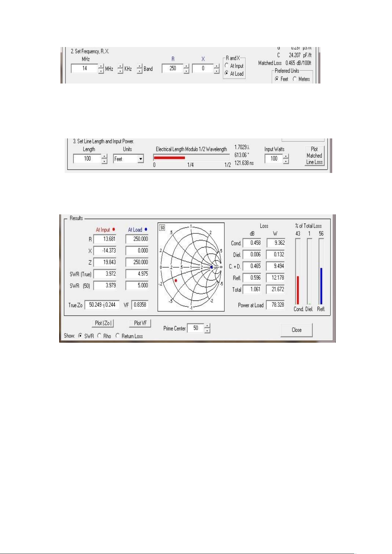392x554 pixels.
Task: Click the At Input Z value 19.843
Action: click(x=105, y=262)
